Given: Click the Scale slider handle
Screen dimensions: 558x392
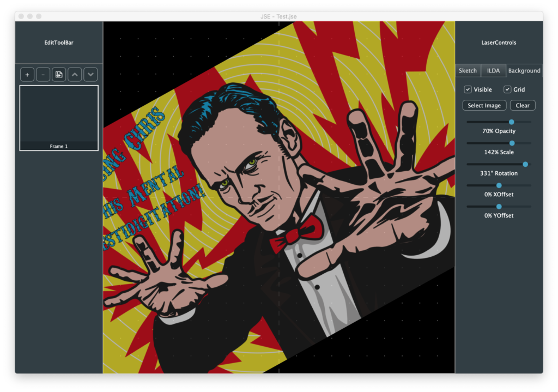Looking at the screenshot, I should pyautogui.click(x=512, y=143).
